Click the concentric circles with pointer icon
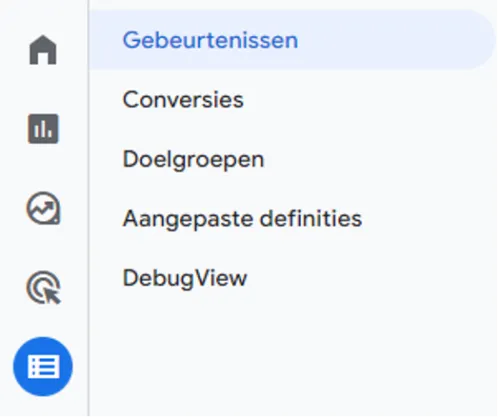Viewport: 500px width, 419px height. (x=43, y=288)
